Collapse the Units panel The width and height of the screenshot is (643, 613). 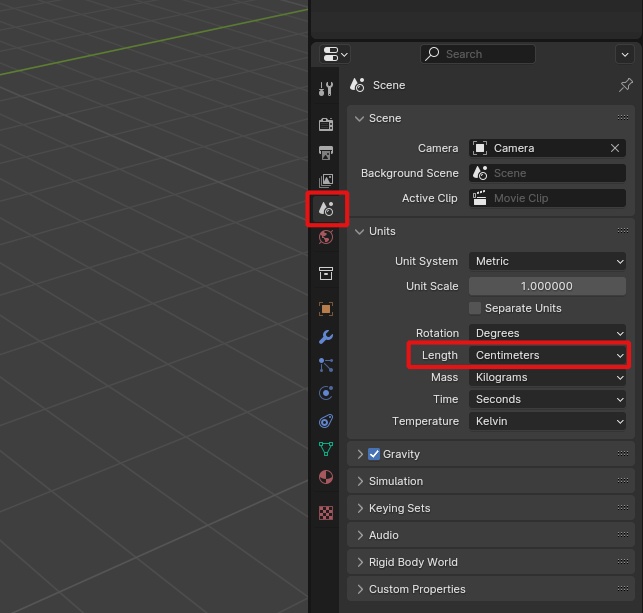pos(382,231)
